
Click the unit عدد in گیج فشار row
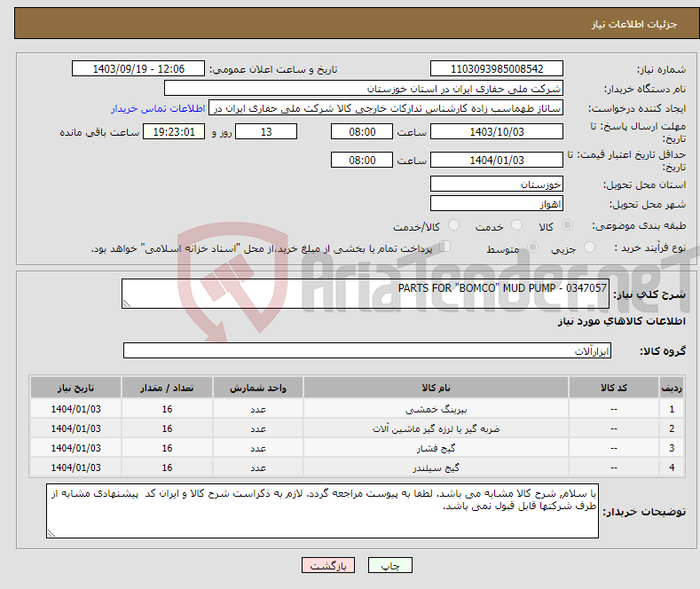pos(258,448)
